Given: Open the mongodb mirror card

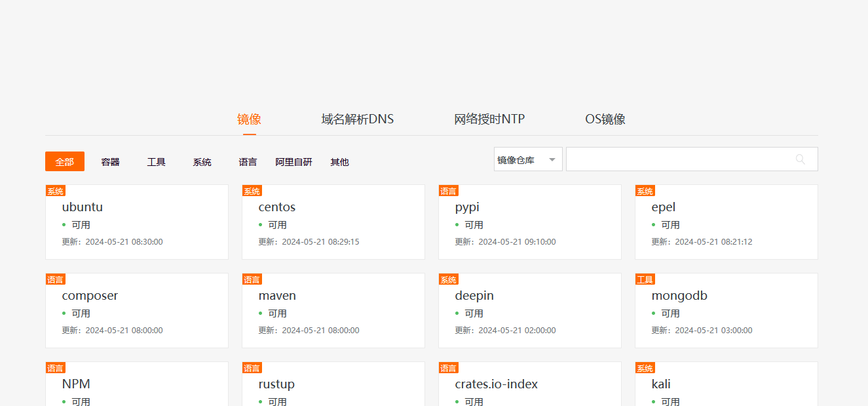Looking at the screenshot, I should coord(726,310).
